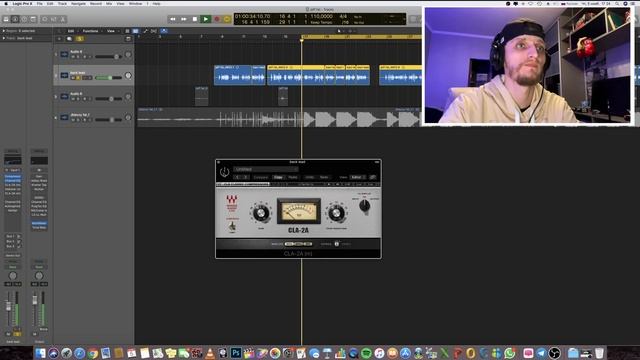Image resolution: width=640 pixels, height=360 pixels.
Task: Click selected track green volume slider
Action: pos(108,78)
